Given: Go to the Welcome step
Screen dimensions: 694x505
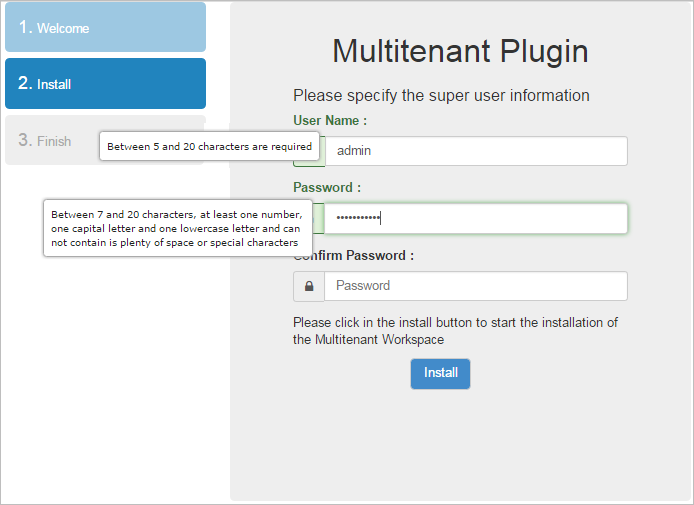Looking at the screenshot, I should [x=105, y=28].
